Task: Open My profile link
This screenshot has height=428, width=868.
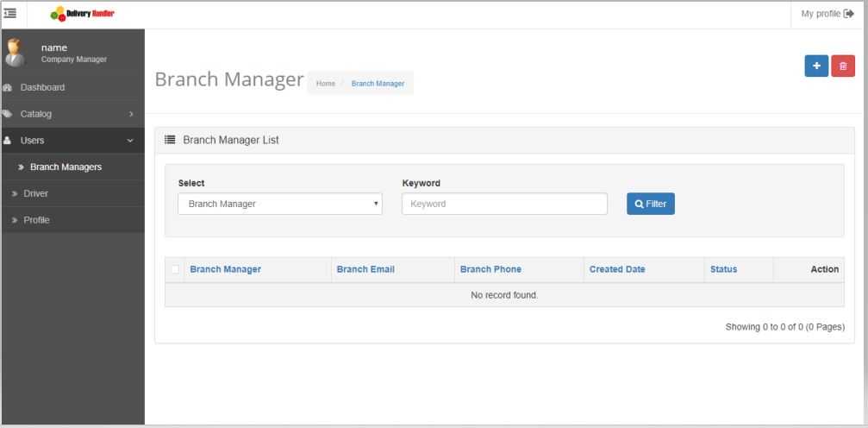Action: pyautogui.click(x=821, y=14)
